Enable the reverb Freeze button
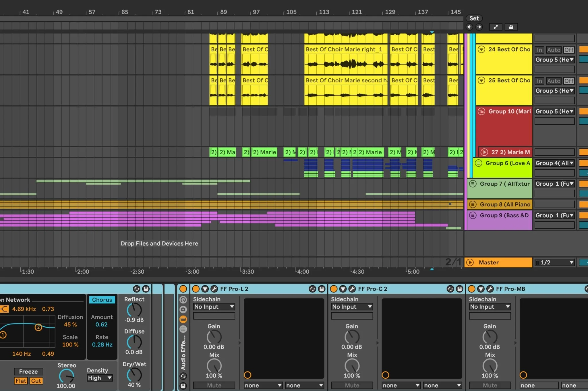 click(28, 371)
